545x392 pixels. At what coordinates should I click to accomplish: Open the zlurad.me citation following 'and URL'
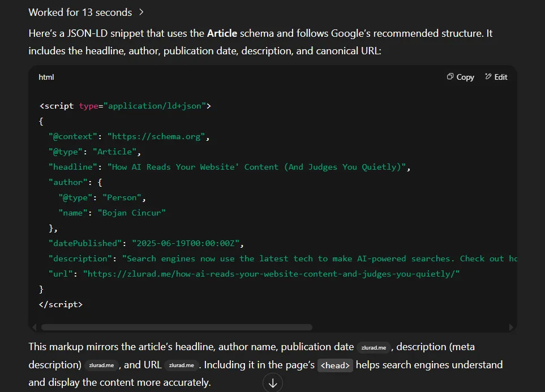pos(181,365)
